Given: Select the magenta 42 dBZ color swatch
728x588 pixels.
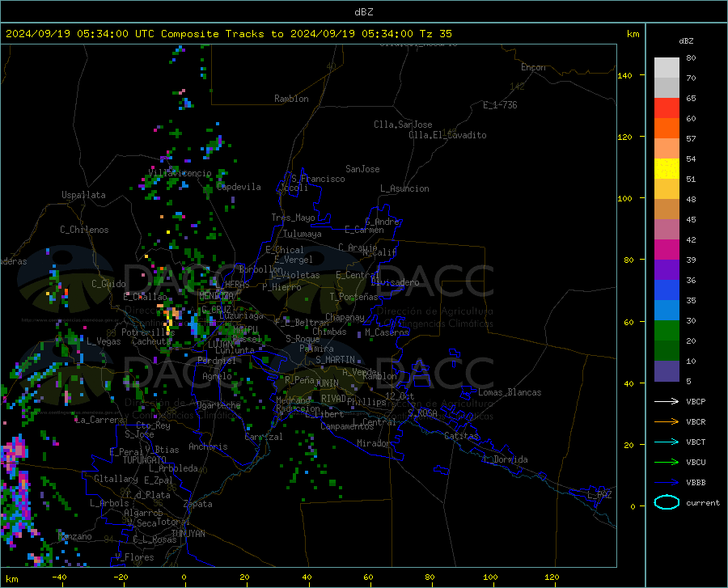Looking at the screenshot, I should 667,250.
